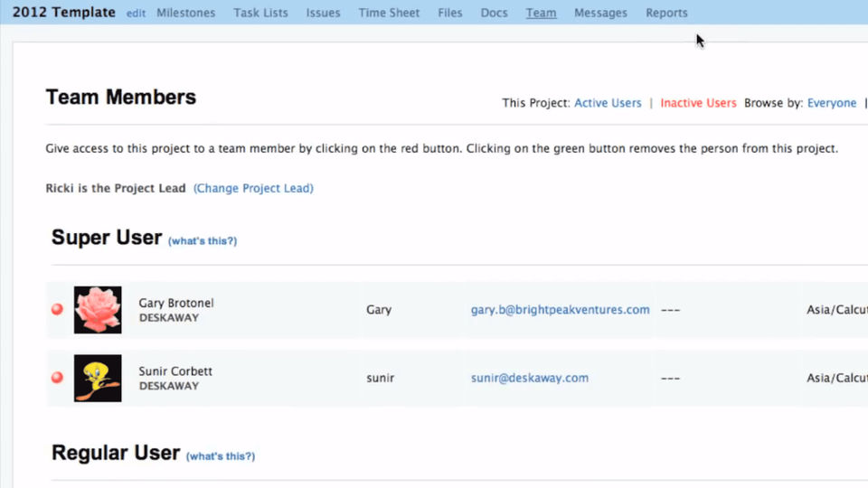This screenshot has height=488, width=868.
Task: Open the Reports tab
Action: pos(666,13)
